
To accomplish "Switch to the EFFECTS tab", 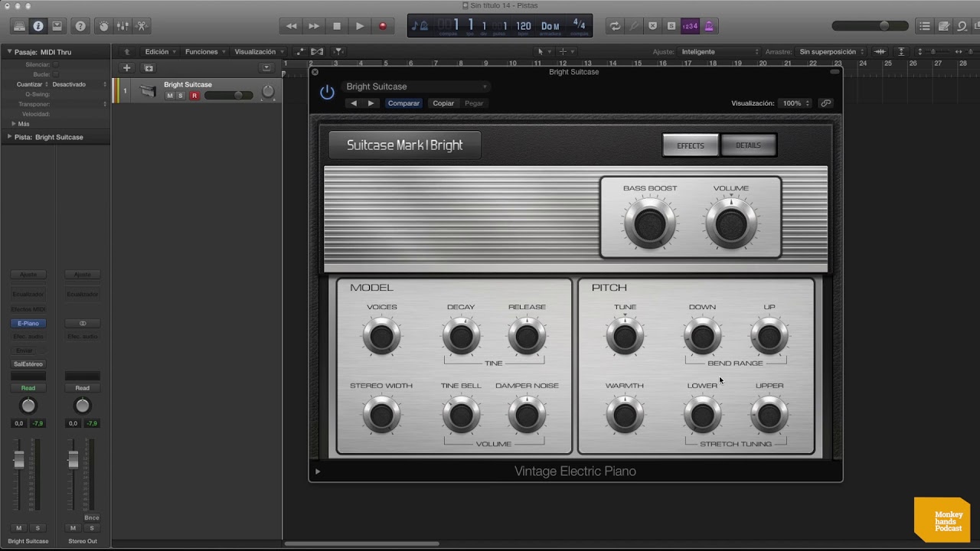I will coord(691,145).
